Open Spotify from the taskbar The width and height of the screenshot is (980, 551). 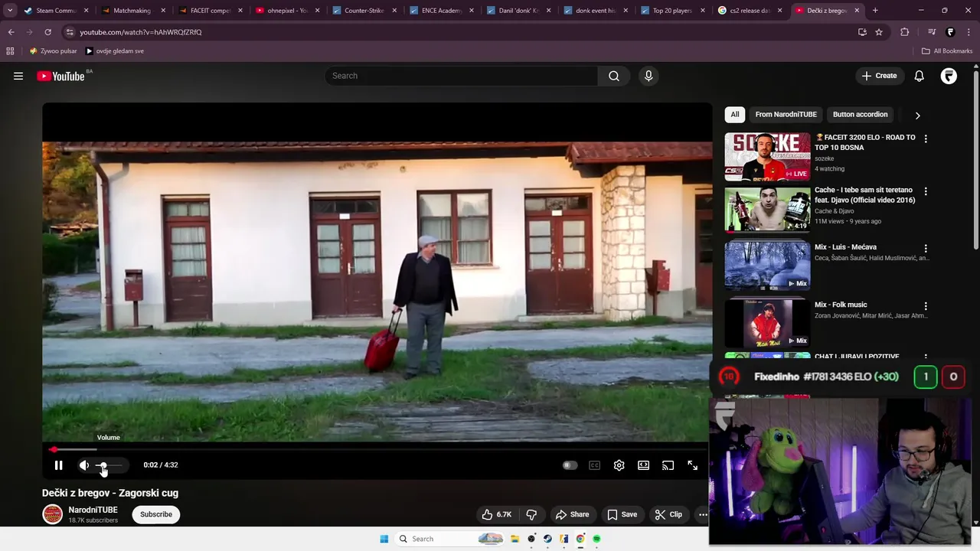[596, 539]
